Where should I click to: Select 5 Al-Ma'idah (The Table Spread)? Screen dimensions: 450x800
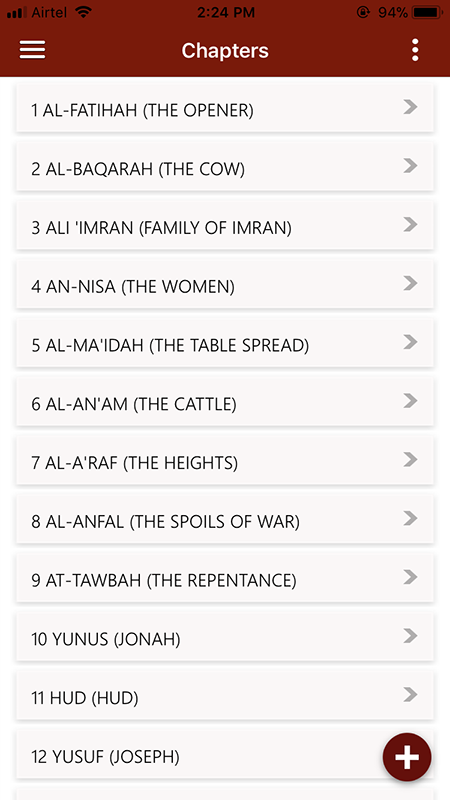click(225, 343)
